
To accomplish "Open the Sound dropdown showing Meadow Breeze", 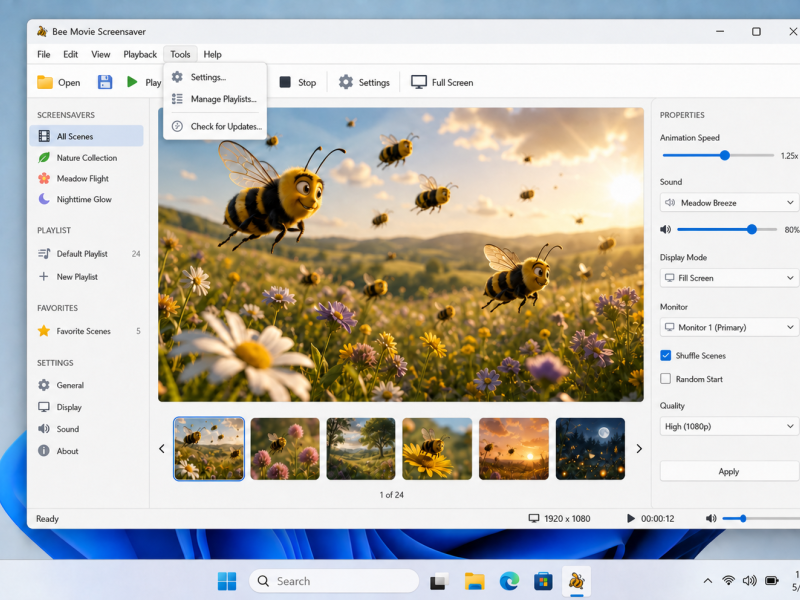I will pyautogui.click(x=730, y=203).
